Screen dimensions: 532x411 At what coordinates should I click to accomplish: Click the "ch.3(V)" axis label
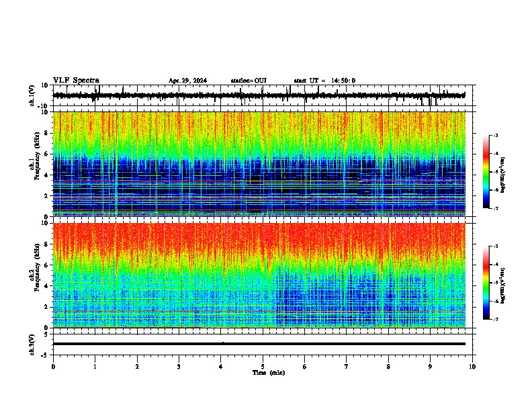(x=32, y=345)
